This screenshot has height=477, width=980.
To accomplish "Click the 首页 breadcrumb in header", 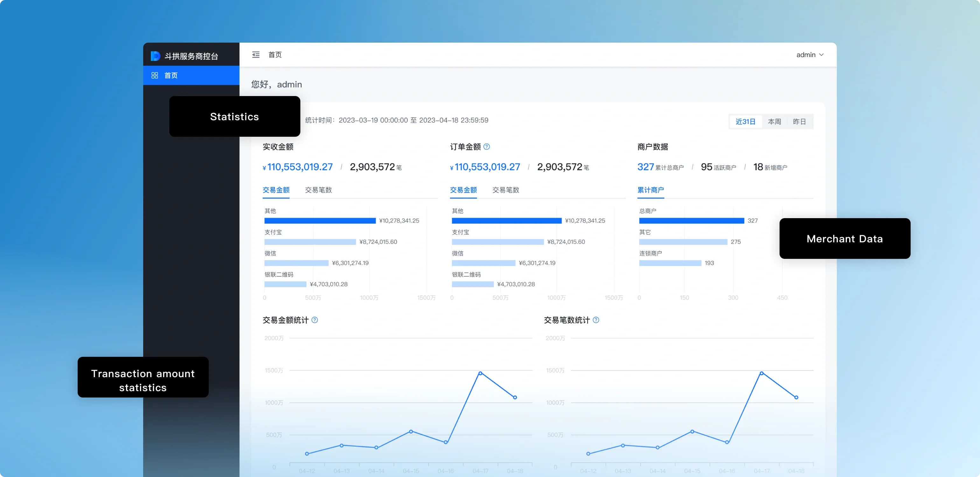I will [x=275, y=55].
